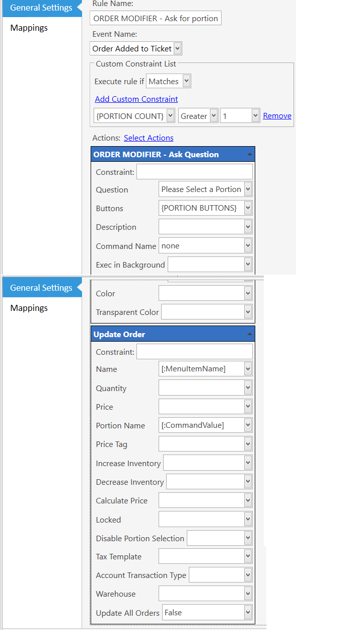Open the Tax Template dropdown
Image resolution: width=359 pixels, height=644 pixels.
(249, 556)
